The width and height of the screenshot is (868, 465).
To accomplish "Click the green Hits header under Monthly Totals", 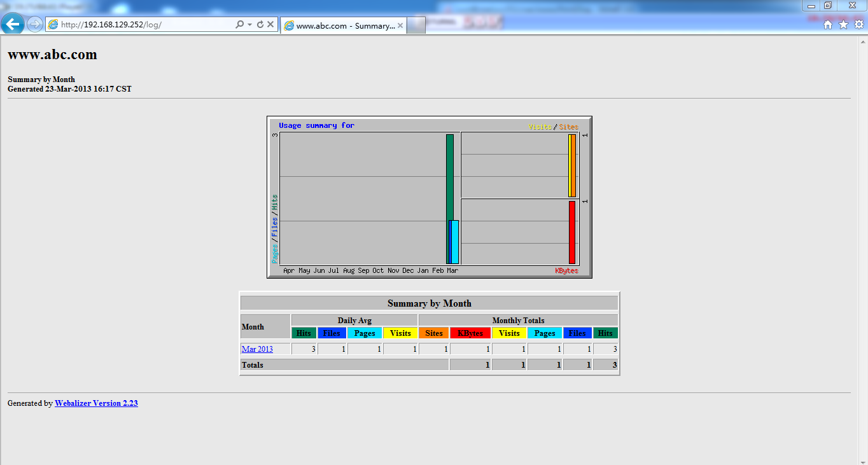I will [x=605, y=333].
